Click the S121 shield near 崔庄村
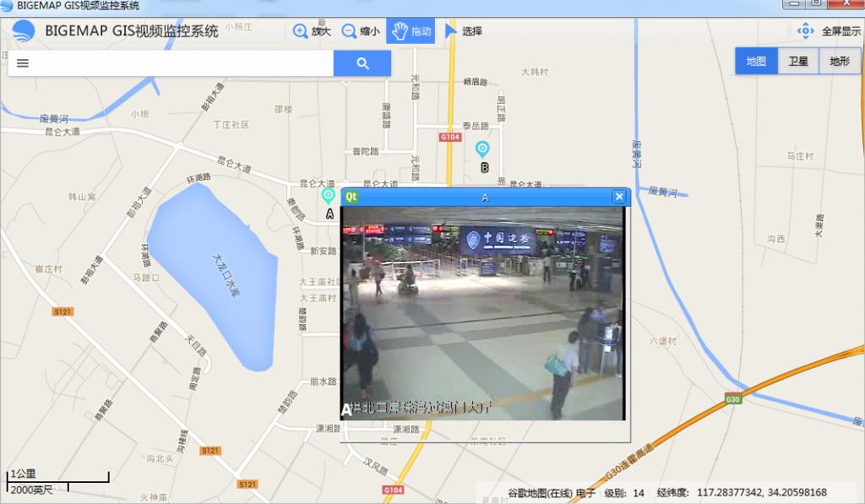Viewport: 865px width, 504px height. pos(63,312)
